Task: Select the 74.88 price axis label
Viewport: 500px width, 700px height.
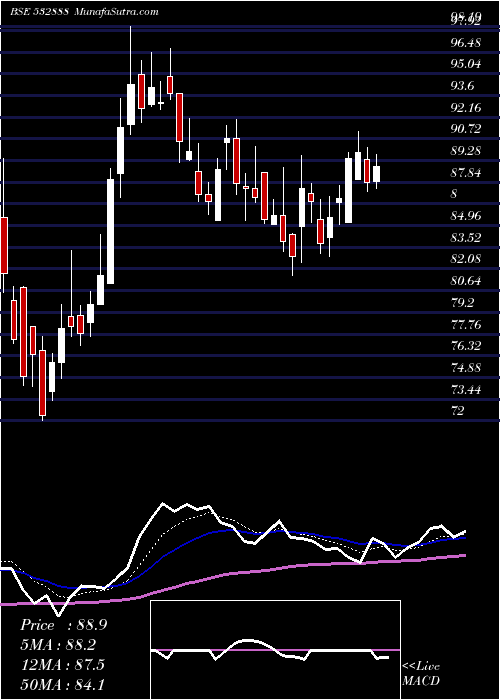Action: (466, 367)
